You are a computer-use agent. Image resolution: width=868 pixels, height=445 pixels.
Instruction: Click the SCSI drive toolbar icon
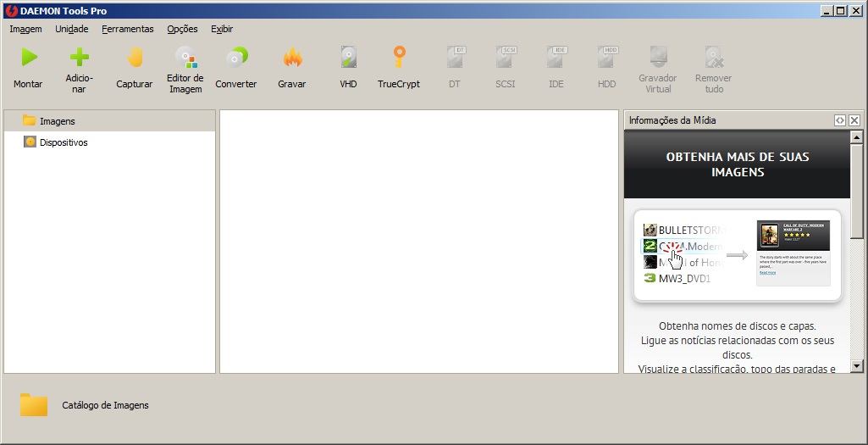tap(506, 57)
